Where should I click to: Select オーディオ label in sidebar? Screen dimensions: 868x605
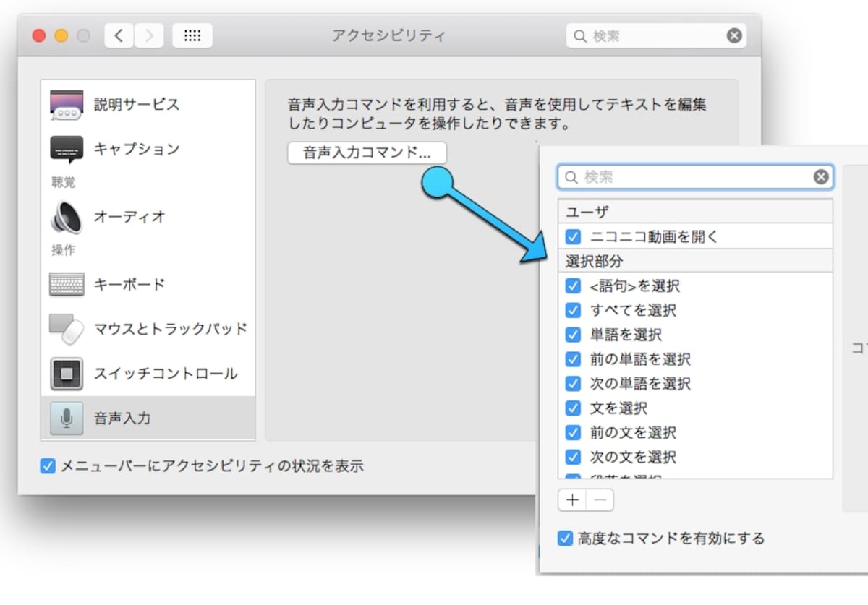(x=129, y=216)
